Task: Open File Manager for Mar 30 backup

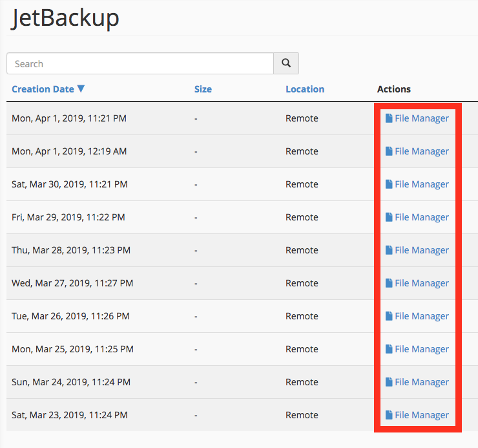Action: pos(417,184)
